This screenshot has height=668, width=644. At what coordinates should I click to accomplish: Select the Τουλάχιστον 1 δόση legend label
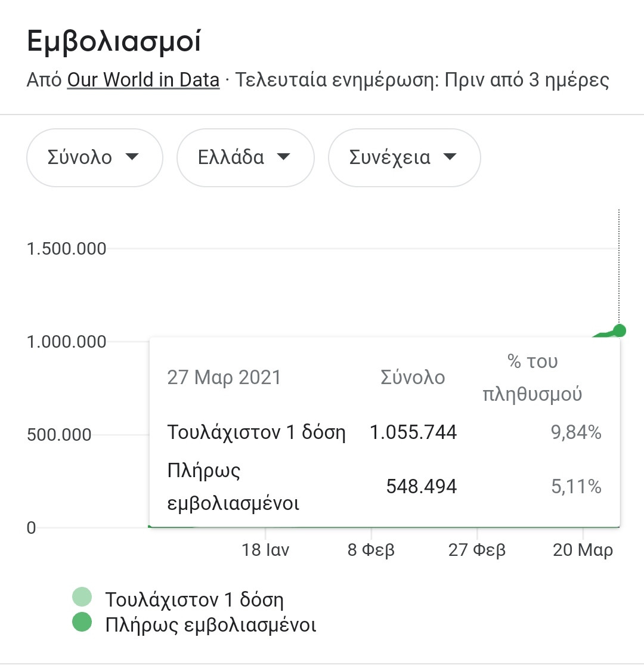tap(194, 599)
